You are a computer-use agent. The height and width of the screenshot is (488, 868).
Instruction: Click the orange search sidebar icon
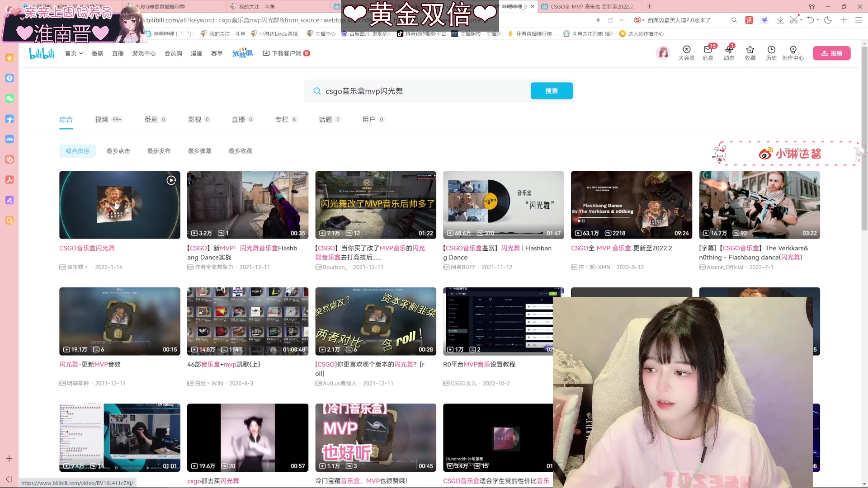click(9, 221)
